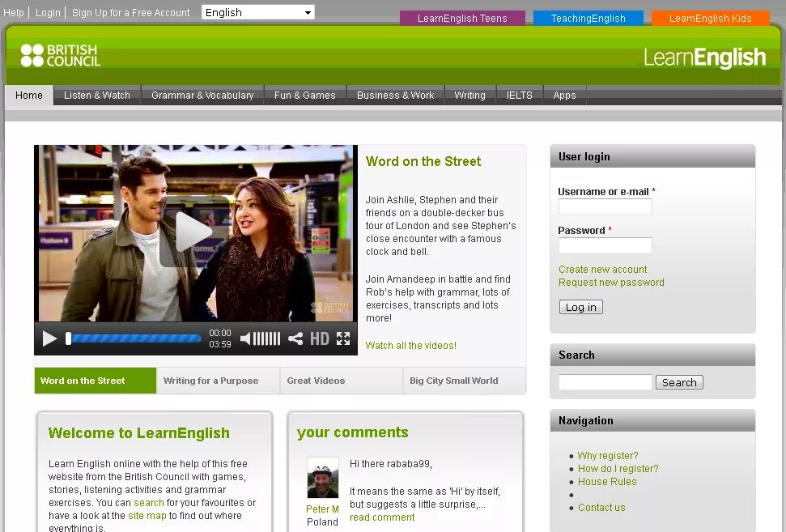786x532 pixels.
Task: Mute the video with the speaker icon
Action: click(245, 339)
